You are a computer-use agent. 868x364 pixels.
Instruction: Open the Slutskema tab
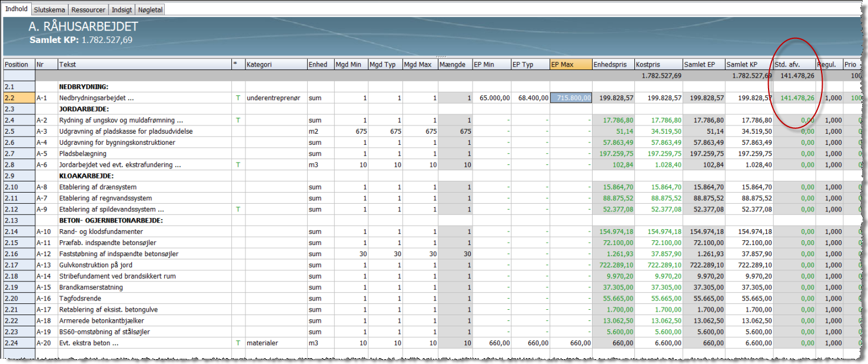click(49, 10)
